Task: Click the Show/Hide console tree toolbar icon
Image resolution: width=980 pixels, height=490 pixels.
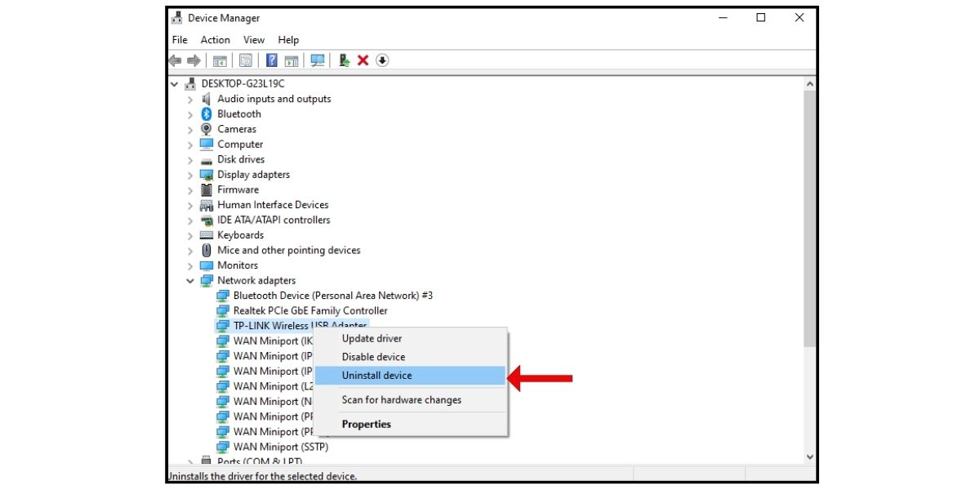Action: [221, 60]
